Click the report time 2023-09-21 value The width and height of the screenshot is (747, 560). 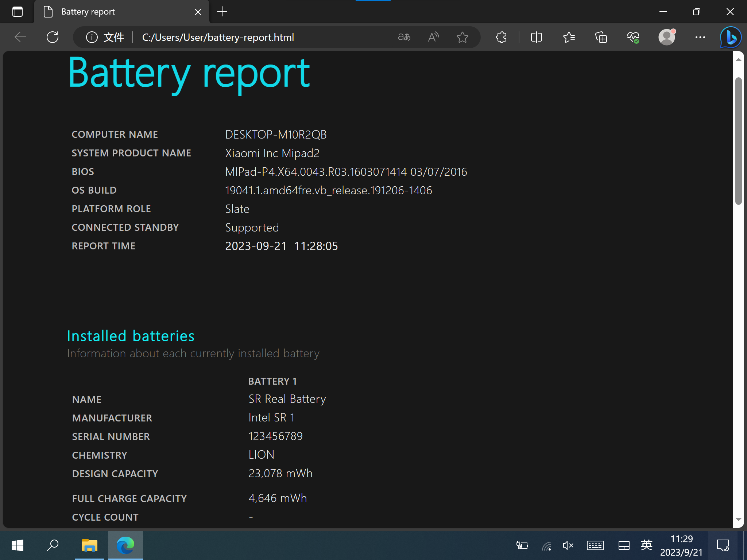click(x=281, y=246)
